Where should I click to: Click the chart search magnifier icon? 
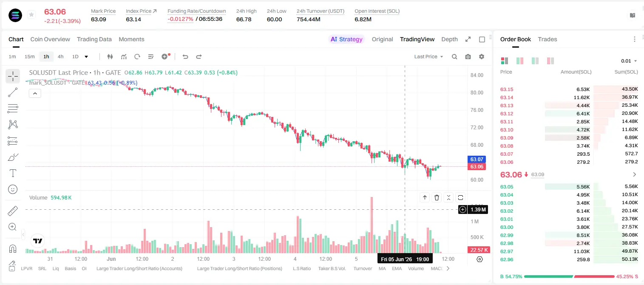pyautogui.click(x=454, y=57)
